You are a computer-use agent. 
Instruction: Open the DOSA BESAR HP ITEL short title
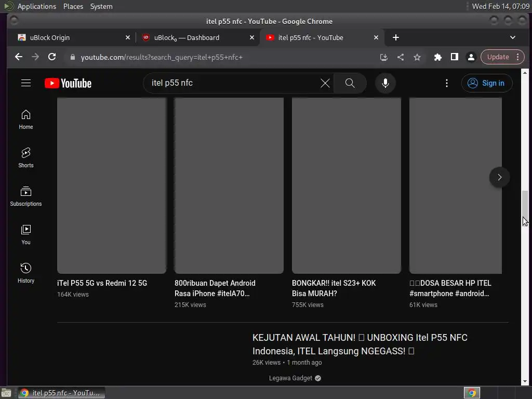pyautogui.click(x=450, y=288)
